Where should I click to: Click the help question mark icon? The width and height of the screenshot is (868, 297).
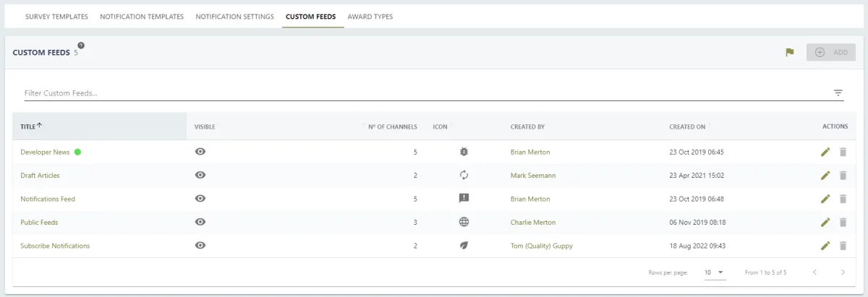click(x=81, y=46)
